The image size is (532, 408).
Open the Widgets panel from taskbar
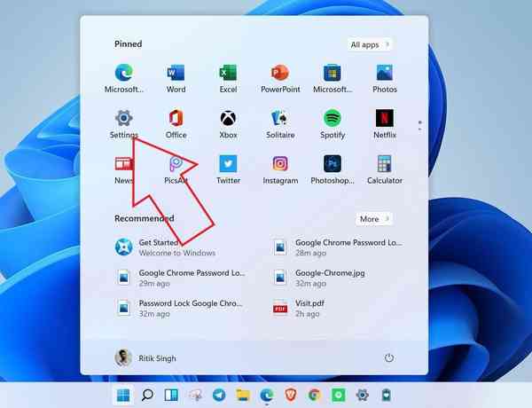click(x=171, y=395)
